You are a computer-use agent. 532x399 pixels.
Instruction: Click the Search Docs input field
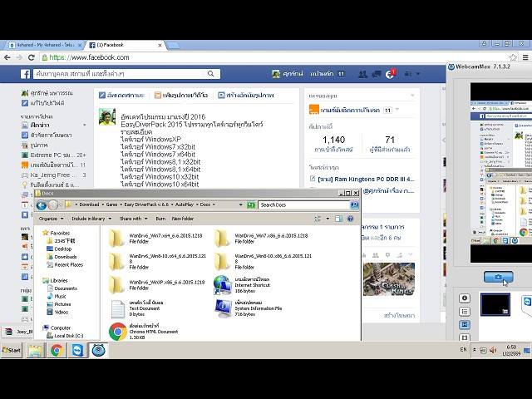(303, 205)
